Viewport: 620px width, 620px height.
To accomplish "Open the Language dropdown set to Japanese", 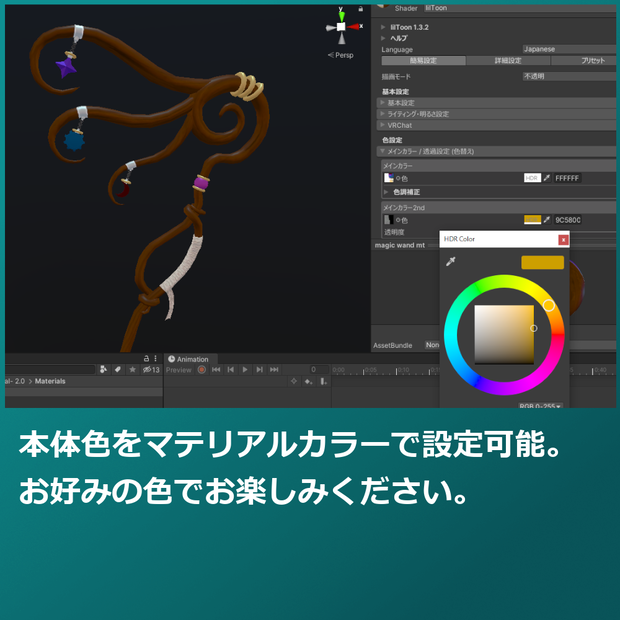I will (569, 49).
